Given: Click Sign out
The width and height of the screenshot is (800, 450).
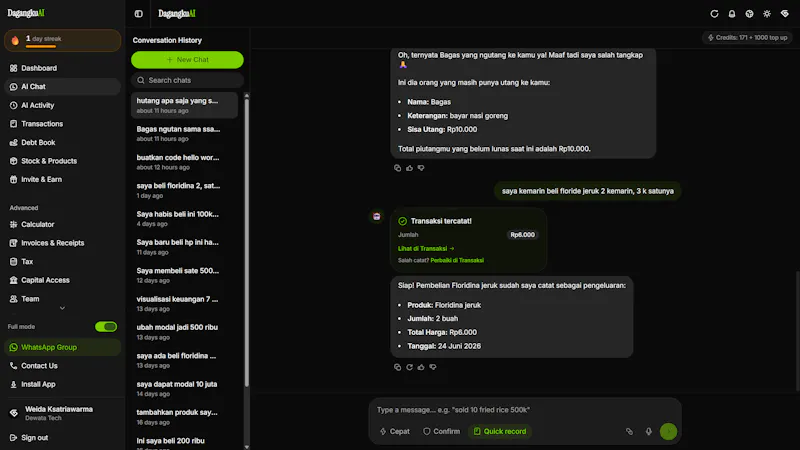Looking at the screenshot, I should [x=62, y=438].
